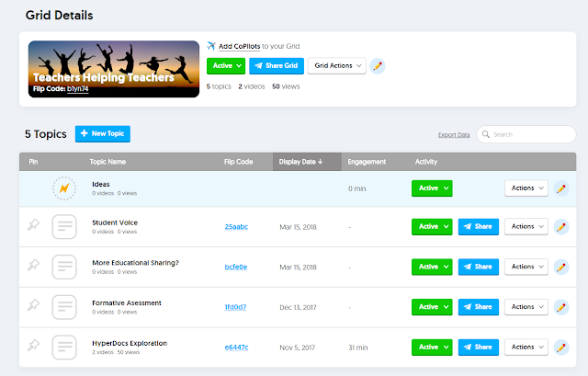Click the Formative Asessment document icon
The height and width of the screenshot is (376, 588).
(64, 307)
